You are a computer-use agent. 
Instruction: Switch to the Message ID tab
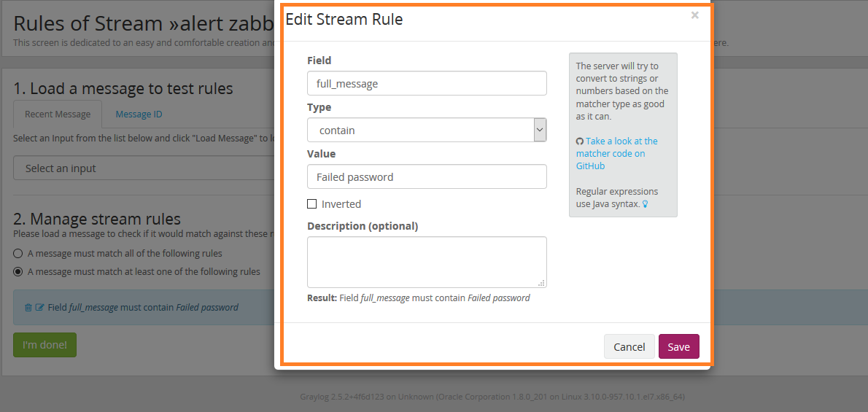coord(139,114)
